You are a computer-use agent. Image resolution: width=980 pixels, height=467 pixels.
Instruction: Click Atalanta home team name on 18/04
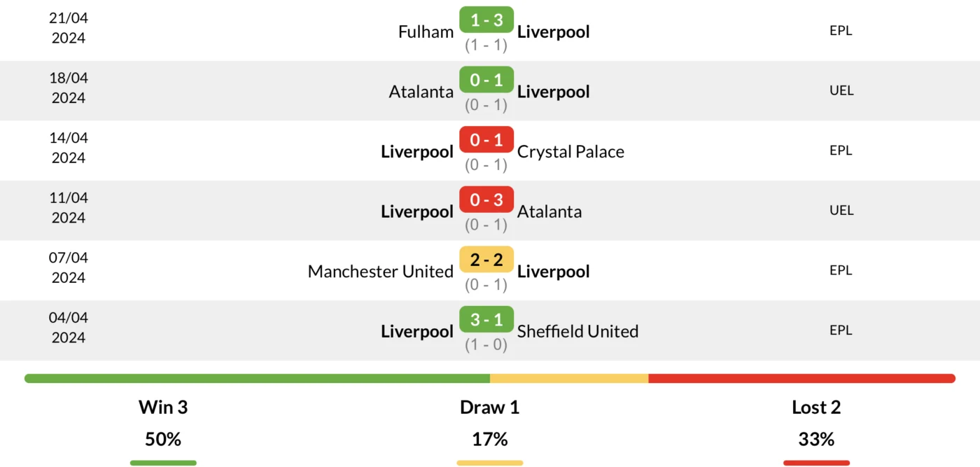click(421, 92)
